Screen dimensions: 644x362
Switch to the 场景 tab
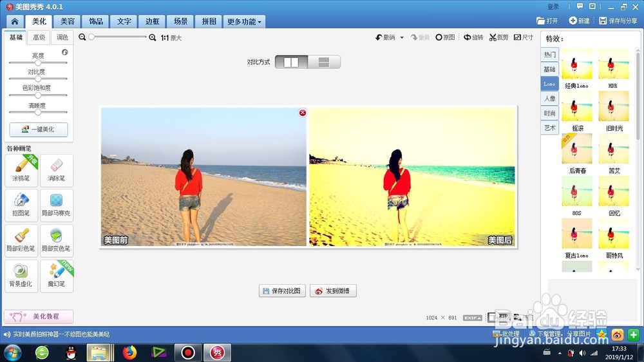pyautogui.click(x=180, y=21)
